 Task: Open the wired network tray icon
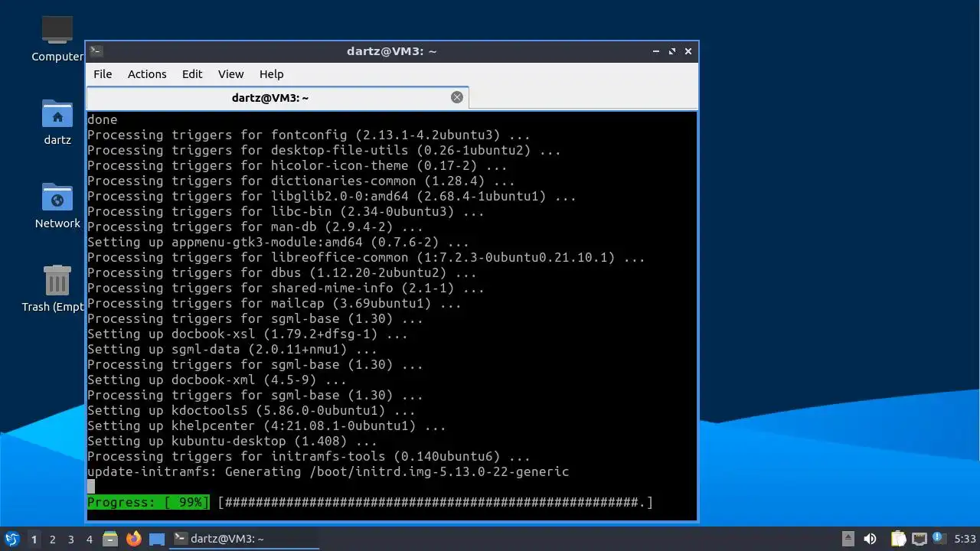click(x=919, y=539)
